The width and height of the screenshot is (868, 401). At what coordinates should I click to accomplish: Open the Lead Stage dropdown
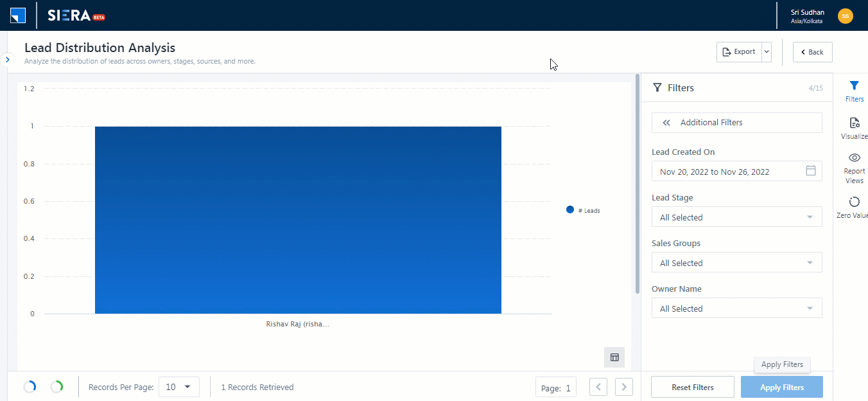[x=736, y=217]
